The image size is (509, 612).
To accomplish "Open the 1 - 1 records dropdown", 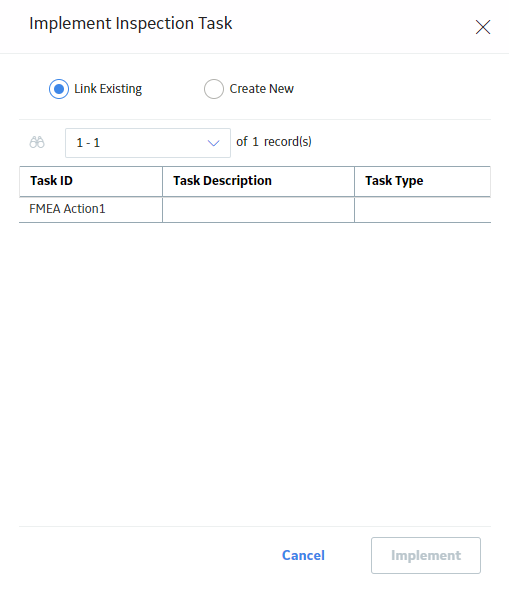I will click(x=148, y=143).
